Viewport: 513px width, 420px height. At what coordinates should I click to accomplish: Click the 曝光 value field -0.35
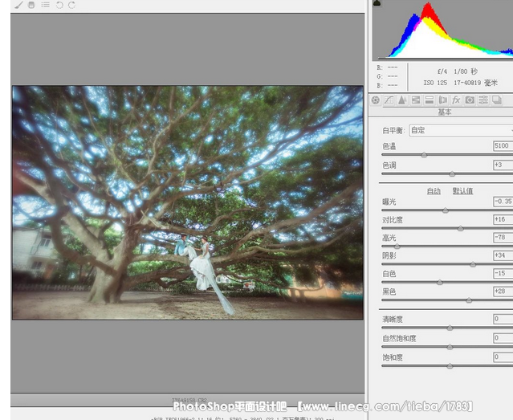tap(503, 202)
